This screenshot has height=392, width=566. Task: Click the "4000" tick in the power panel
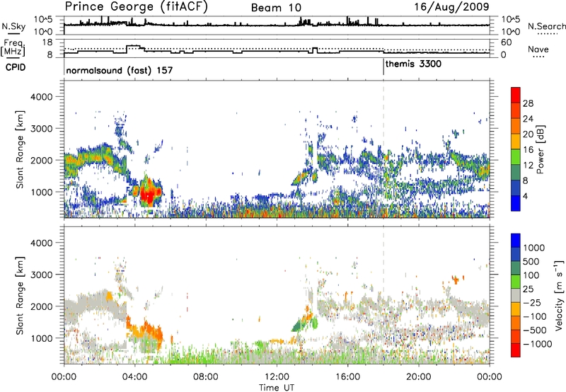click(41, 97)
